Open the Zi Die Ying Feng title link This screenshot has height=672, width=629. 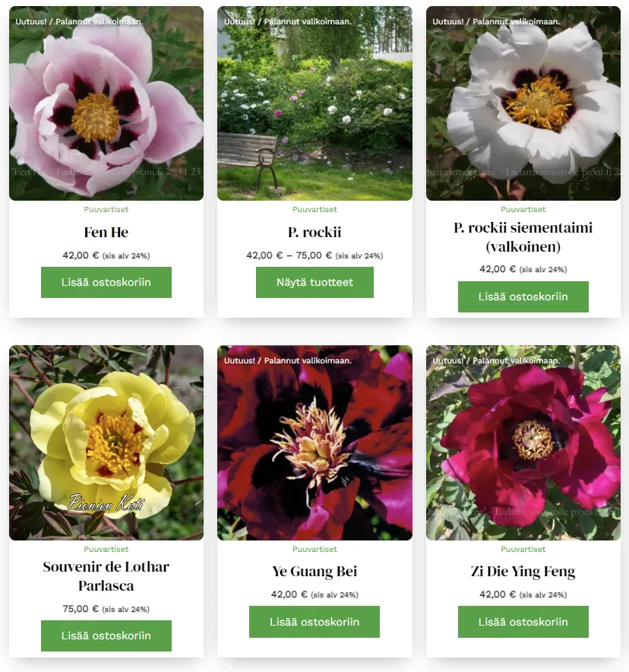pyautogui.click(x=523, y=572)
